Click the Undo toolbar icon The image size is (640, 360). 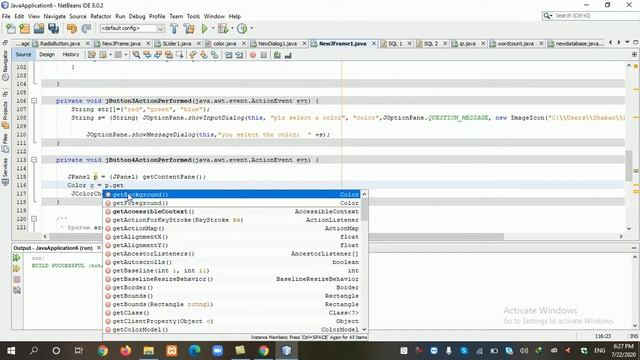pos(72,29)
